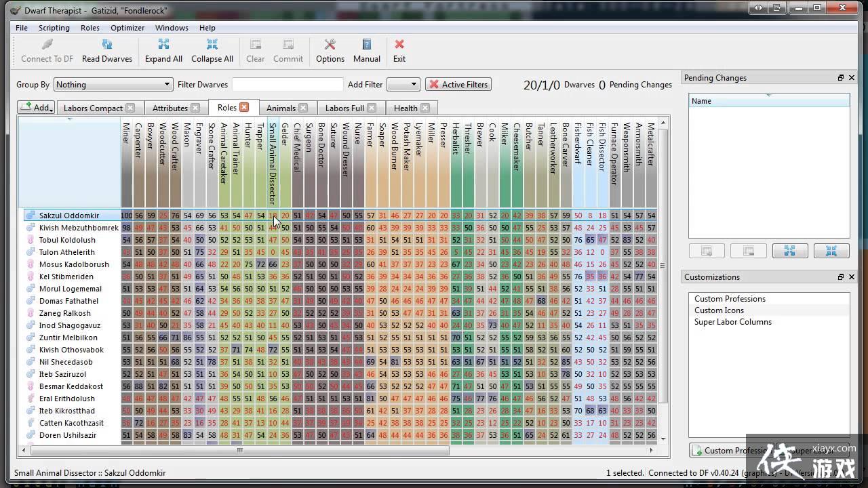The image size is (868, 488).
Task: Click the second greyed button under Pending Changes list
Action: pos(749,251)
